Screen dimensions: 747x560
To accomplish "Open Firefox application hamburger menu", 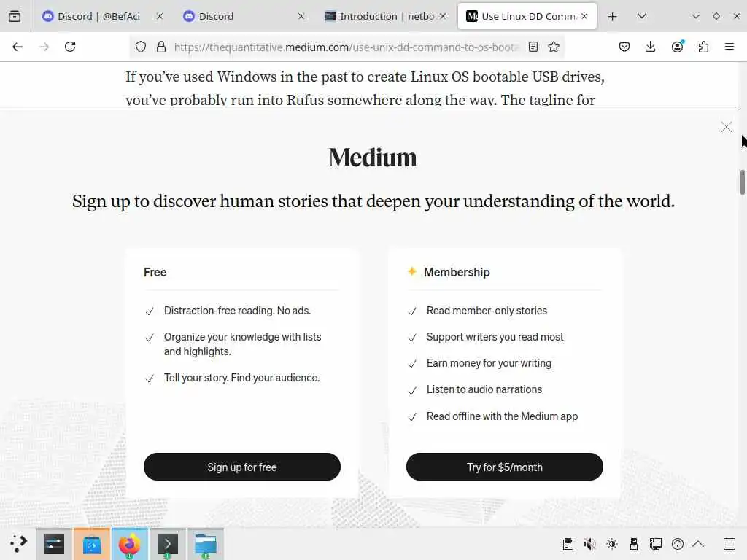I will pos(729,47).
